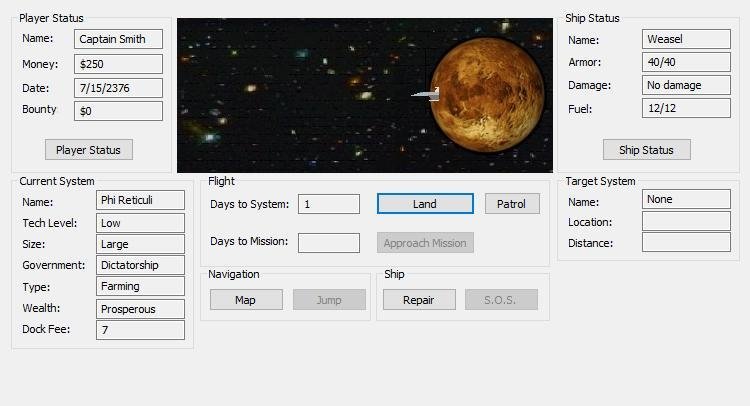
Task: Click the orange planet in the space view
Action: (x=487, y=94)
